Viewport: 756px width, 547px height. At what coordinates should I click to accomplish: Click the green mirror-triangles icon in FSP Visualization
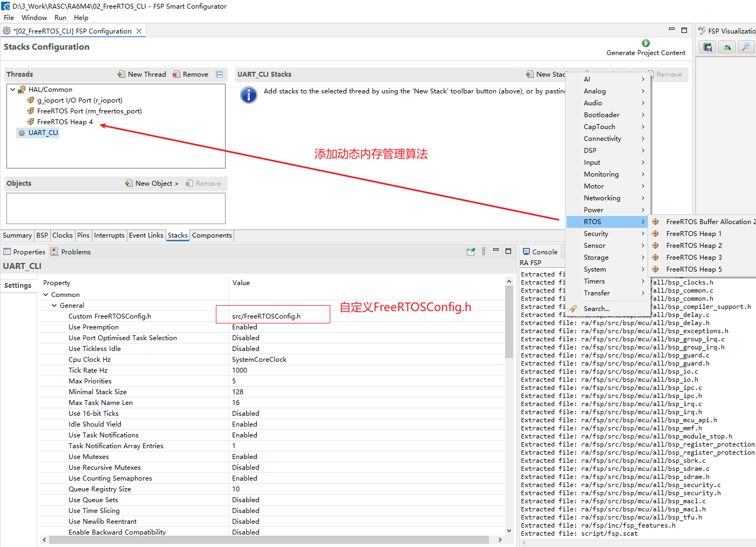coord(727,47)
